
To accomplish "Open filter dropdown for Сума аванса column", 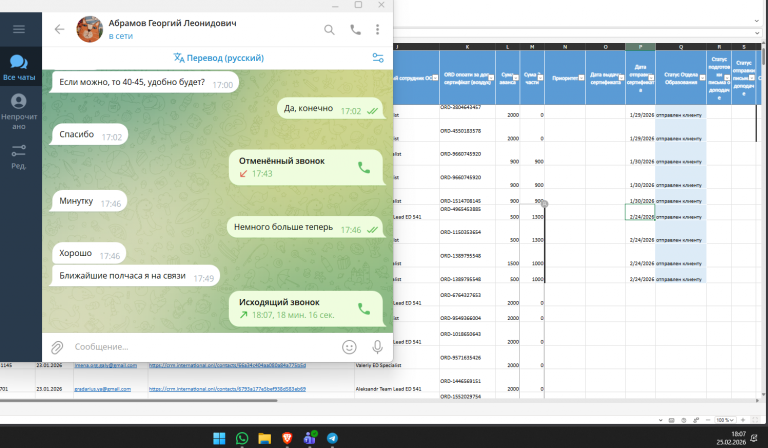I will (516, 78).
